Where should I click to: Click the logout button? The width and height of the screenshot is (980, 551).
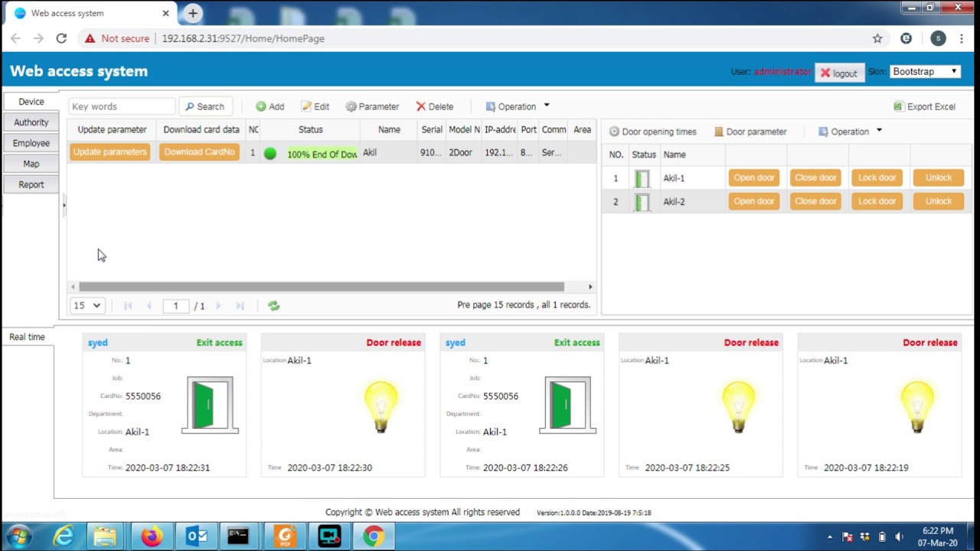(839, 73)
